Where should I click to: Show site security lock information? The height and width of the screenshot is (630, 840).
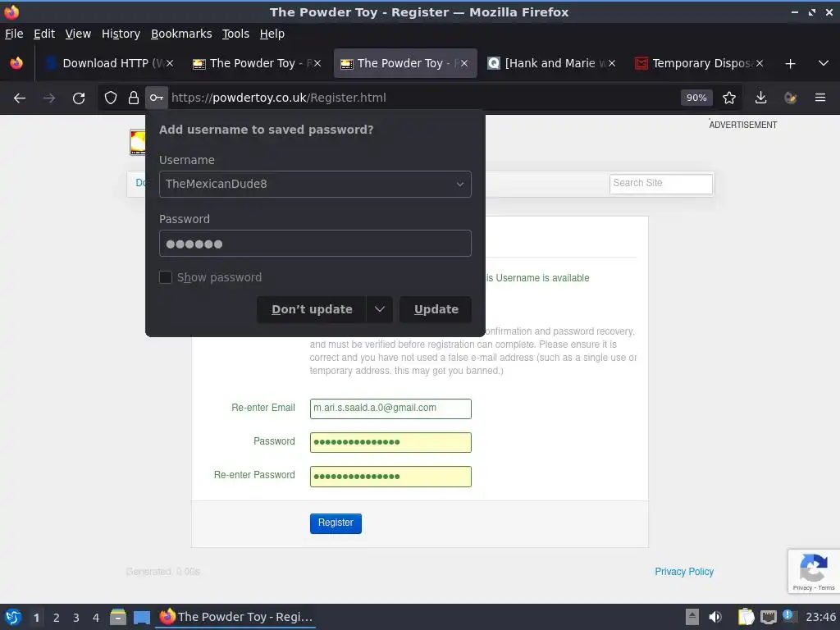(134, 98)
